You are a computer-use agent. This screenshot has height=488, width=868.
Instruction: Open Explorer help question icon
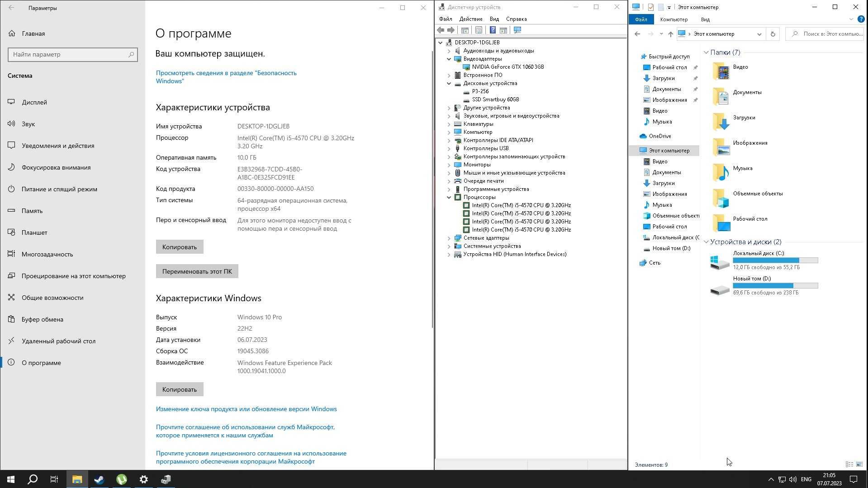(x=861, y=19)
